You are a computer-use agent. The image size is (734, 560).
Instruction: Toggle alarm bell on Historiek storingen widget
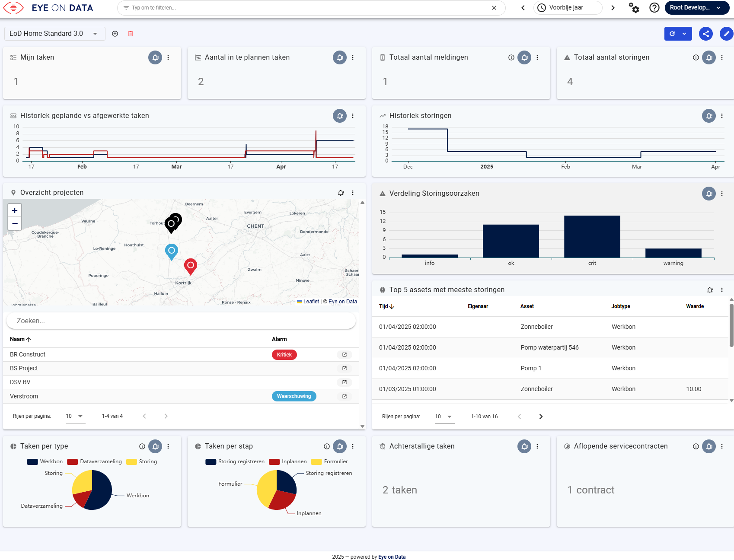tap(709, 116)
